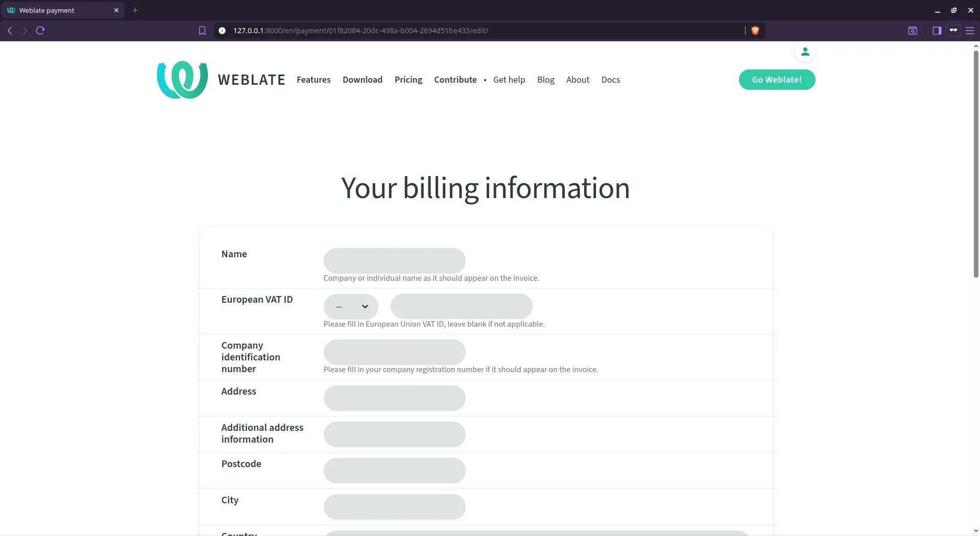
Task: Open the Contribute menu item
Action: pyautogui.click(x=456, y=80)
